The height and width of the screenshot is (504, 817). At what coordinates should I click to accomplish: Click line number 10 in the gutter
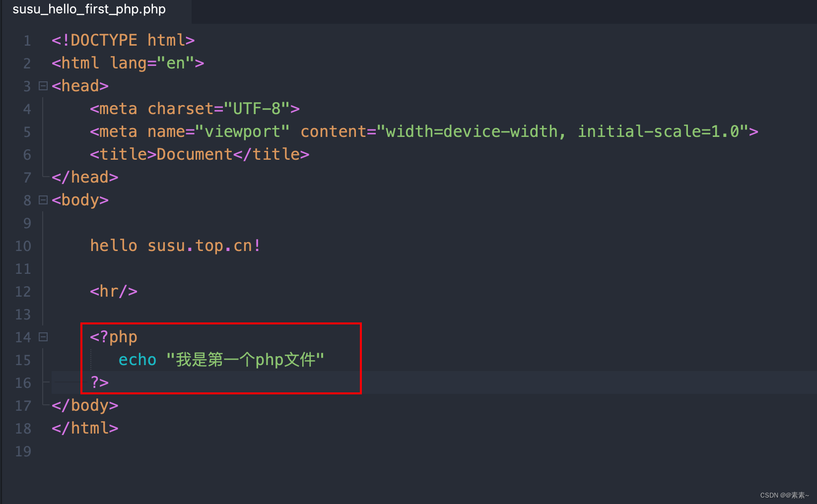pos(23,246)
